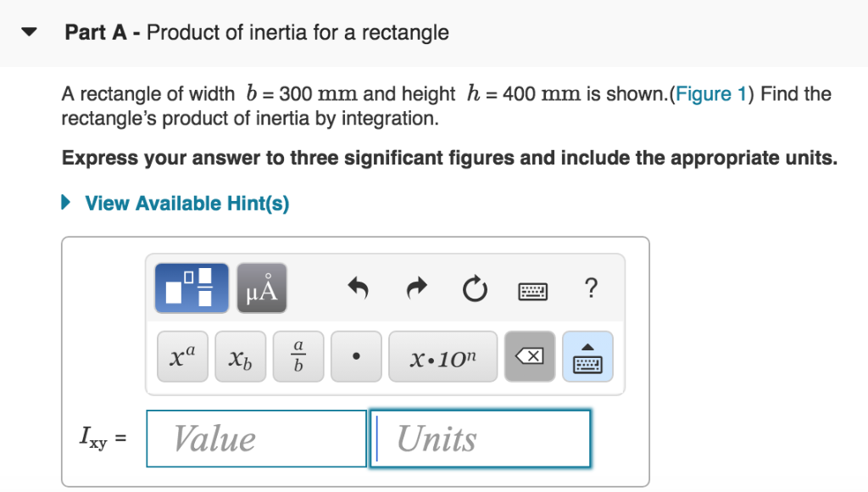Insert a fraction with the a/b template
Image resolution: width=868 pixels, height=492 pixels.
point(298,356)
